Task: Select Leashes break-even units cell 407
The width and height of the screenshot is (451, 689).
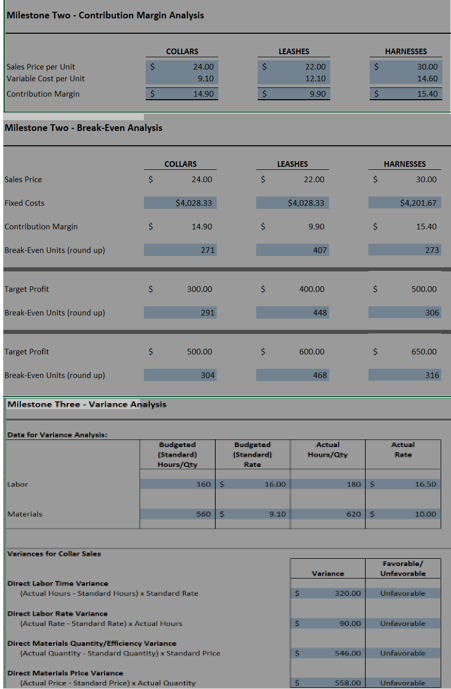Action: point(292,250)
